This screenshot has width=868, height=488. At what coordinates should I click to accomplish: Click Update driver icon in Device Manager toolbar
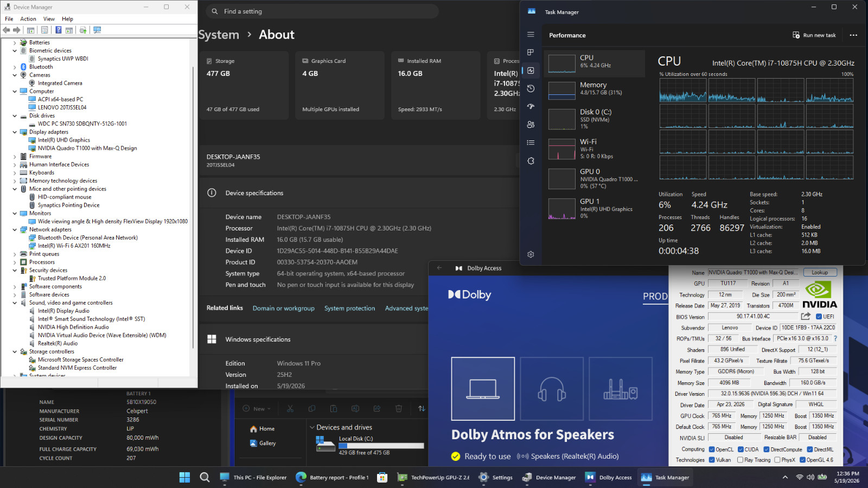click(83, 30)
